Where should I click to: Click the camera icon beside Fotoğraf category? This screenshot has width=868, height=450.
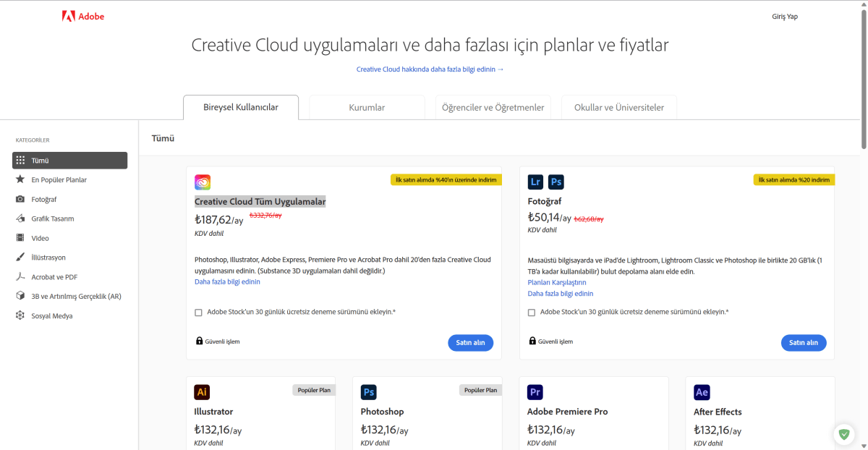(20, 199)
